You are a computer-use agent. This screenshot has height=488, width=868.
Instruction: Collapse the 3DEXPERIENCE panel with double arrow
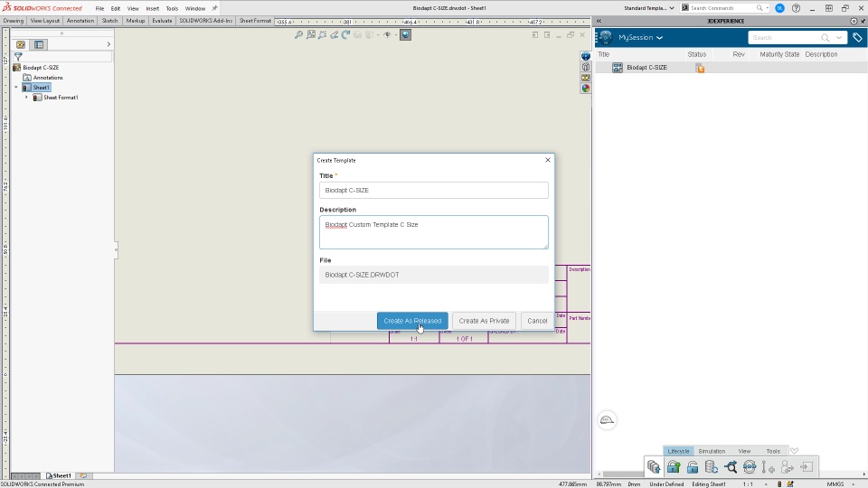click(x=599, y=21)
